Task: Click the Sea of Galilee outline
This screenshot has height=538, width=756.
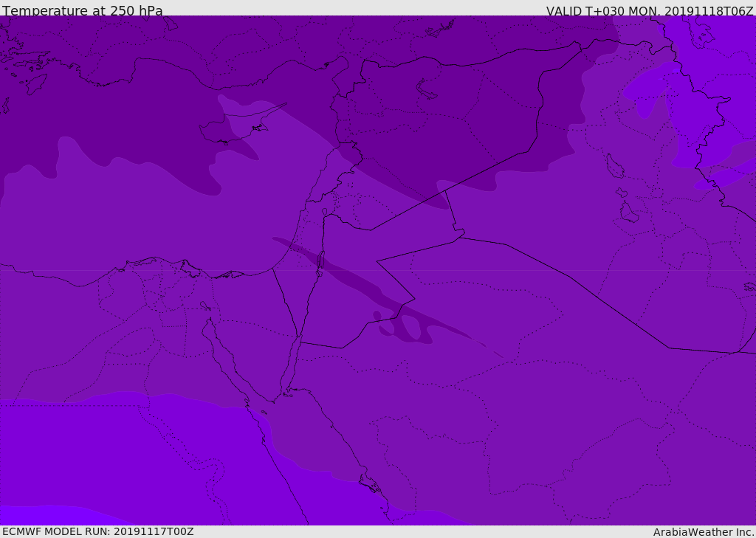Action: pyautogui.click(x=324, y=213)
